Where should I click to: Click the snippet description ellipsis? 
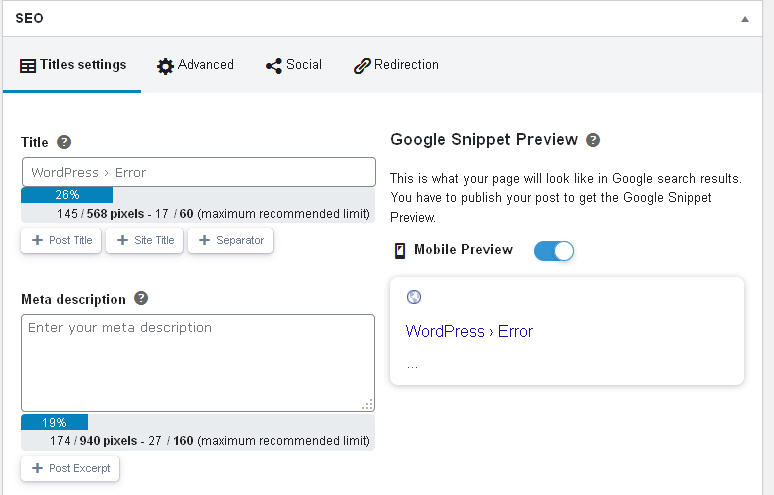pos(412,366)
